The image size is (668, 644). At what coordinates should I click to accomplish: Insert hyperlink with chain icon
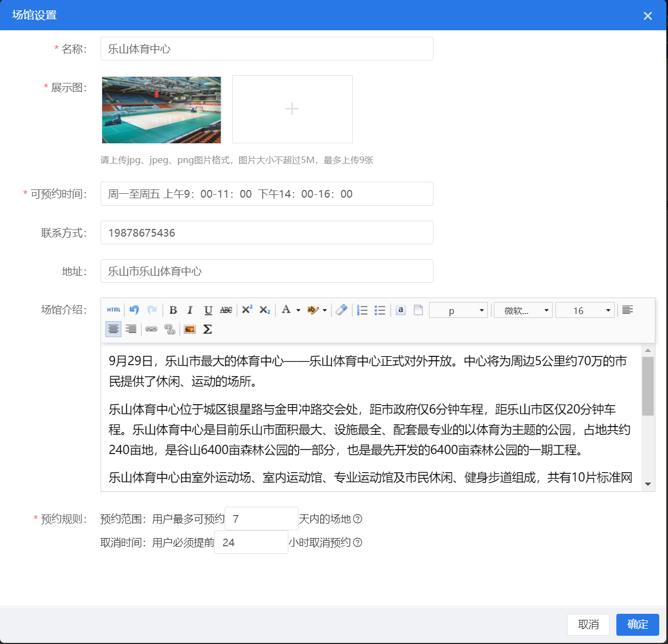151,329
